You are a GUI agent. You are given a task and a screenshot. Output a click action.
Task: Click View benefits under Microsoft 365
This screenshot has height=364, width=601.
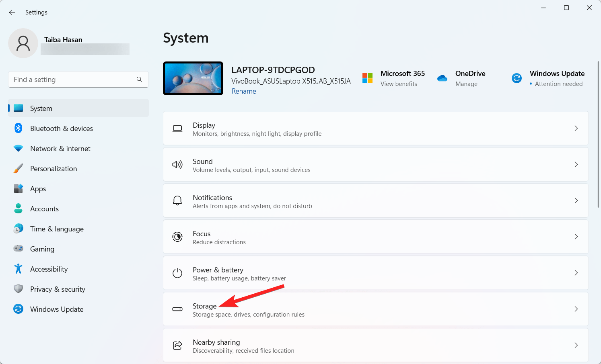tap(399, 84)
